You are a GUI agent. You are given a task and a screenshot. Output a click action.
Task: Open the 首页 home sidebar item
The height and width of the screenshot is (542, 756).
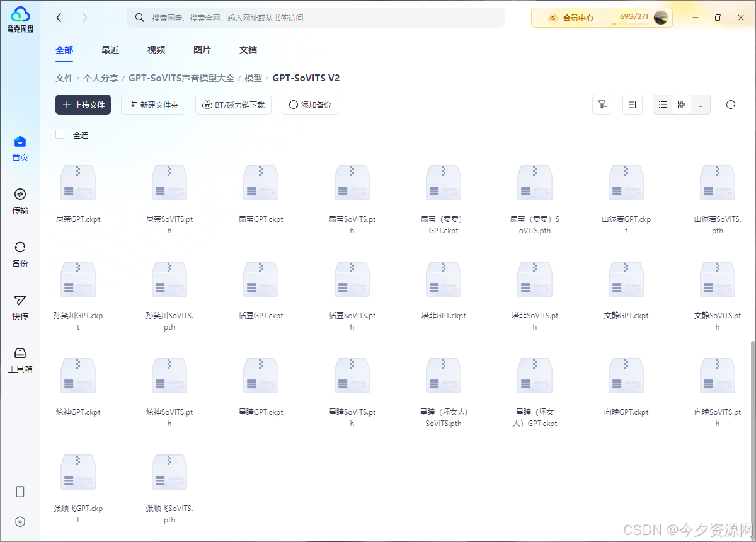pos(20,149)
